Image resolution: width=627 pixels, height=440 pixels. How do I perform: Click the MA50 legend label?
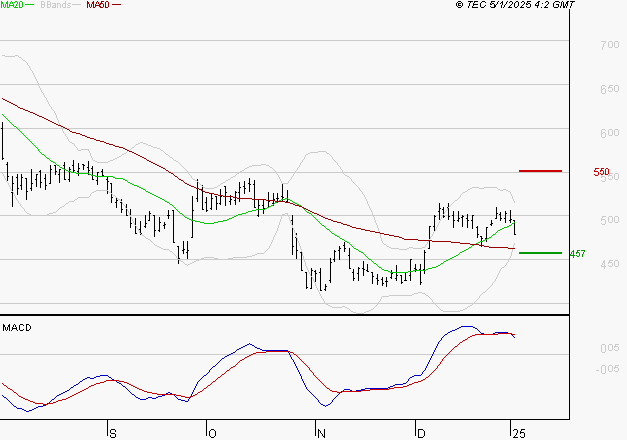[98, 5]
